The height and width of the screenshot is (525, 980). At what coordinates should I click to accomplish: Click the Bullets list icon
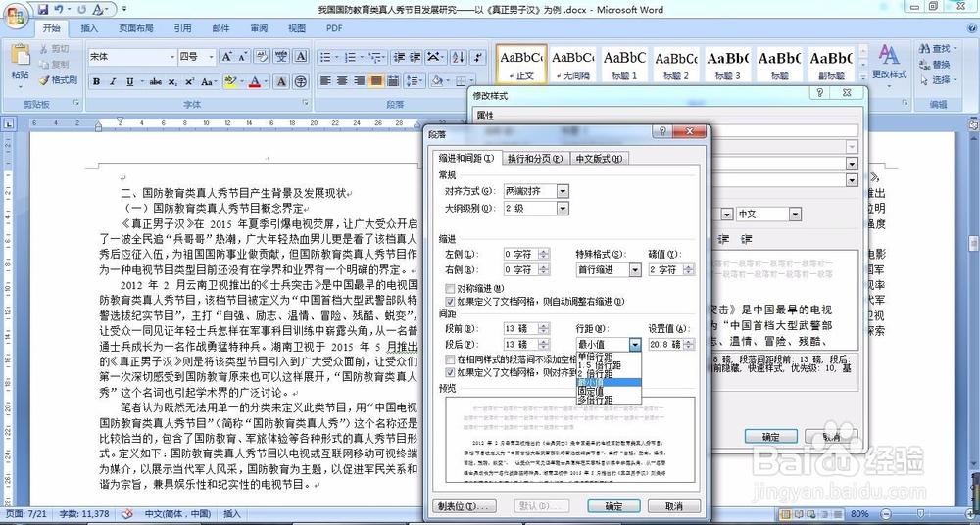tap(325, 57)
